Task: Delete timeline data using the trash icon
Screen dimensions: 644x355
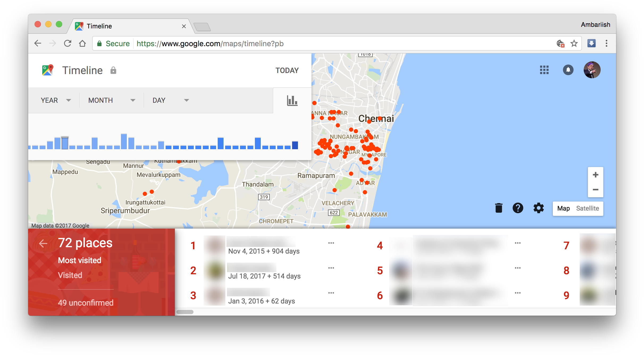Action: click(x=498, y=208)
